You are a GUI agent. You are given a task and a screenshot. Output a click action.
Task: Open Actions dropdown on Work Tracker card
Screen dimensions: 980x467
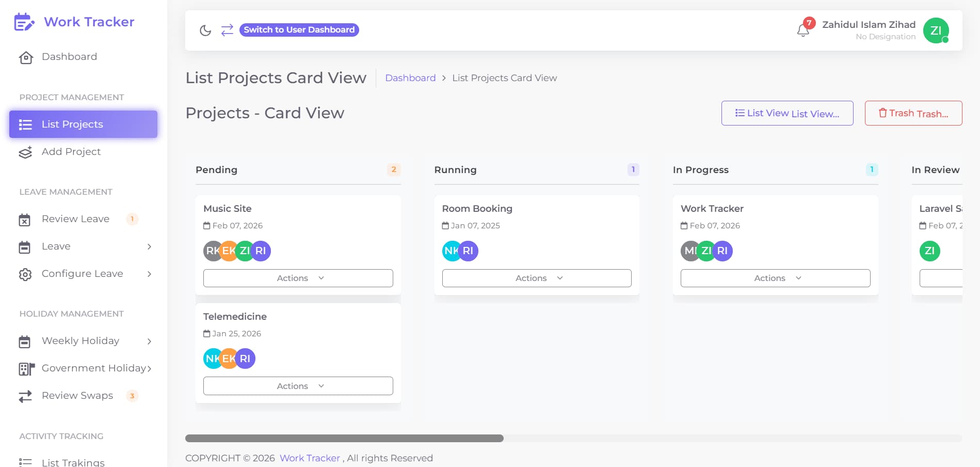point(776,278)
